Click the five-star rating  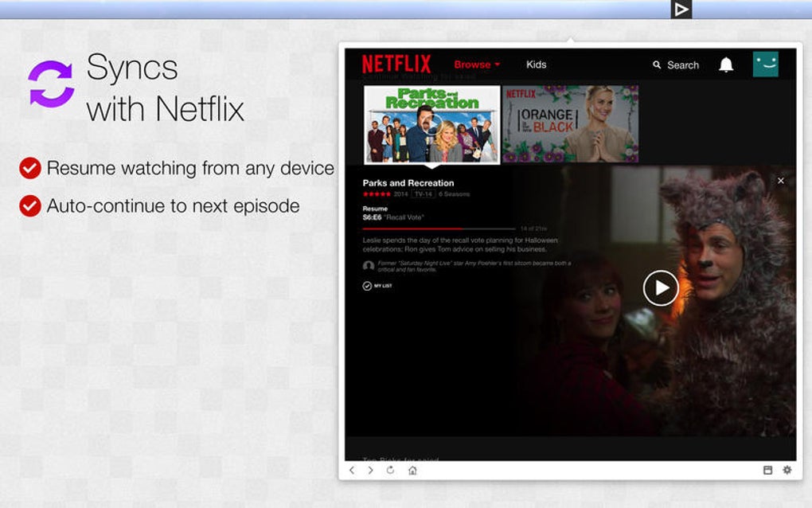(x=377, y=194)
